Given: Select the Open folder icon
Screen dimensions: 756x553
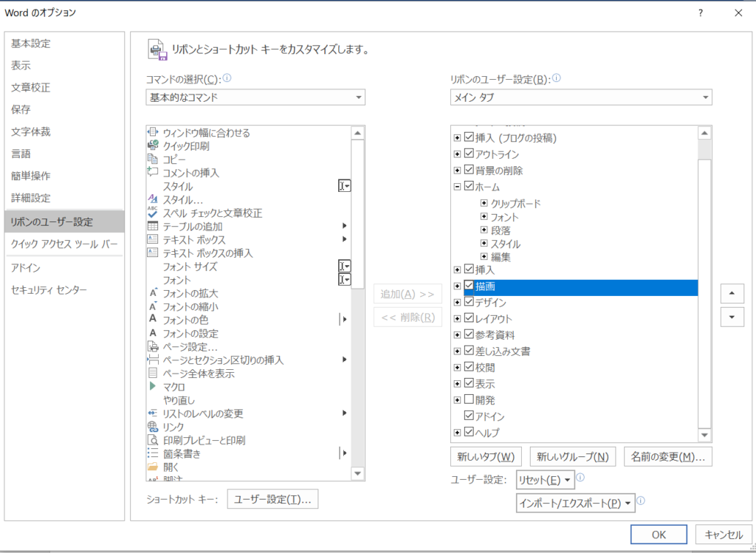Looking at the screenshot, I should (153, 467).
